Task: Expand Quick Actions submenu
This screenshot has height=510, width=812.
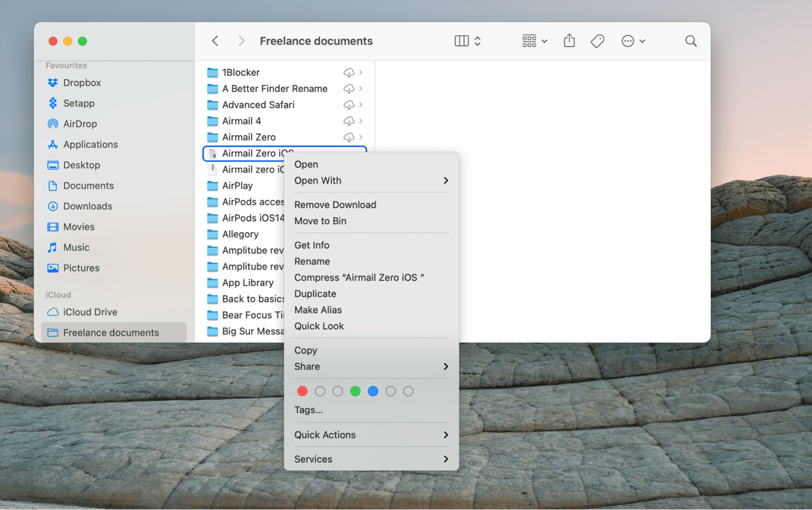Action: click(x=371, y=435)
